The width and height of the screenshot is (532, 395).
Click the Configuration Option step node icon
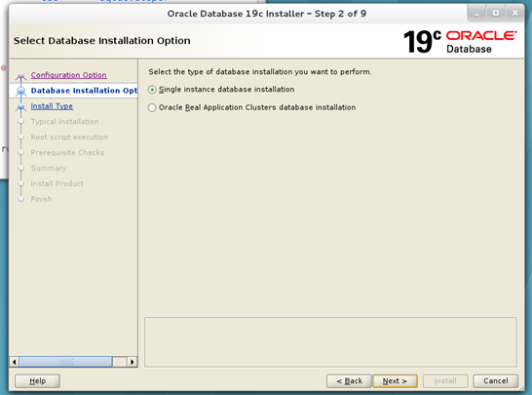(21, 76)
